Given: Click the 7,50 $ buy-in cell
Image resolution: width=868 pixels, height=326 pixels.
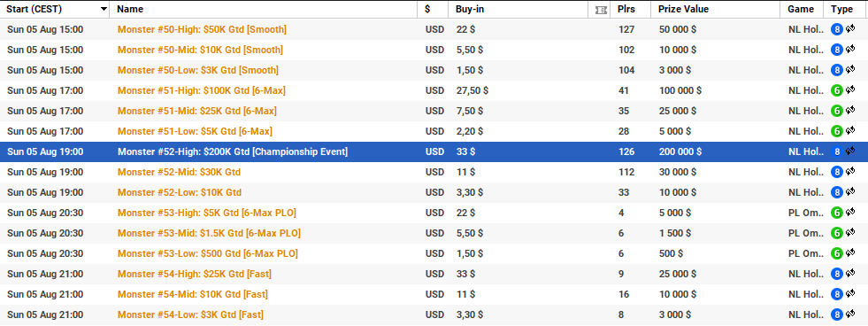Looking at the screenshot, I should pyautogui.click(x=470, y=111).
